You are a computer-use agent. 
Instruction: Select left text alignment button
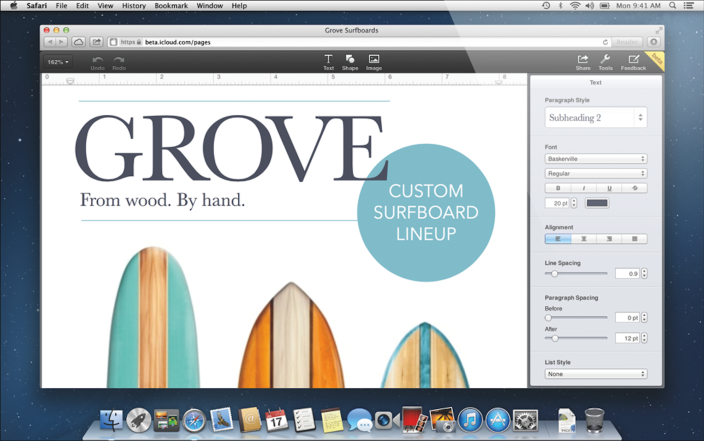coord(557,239)
